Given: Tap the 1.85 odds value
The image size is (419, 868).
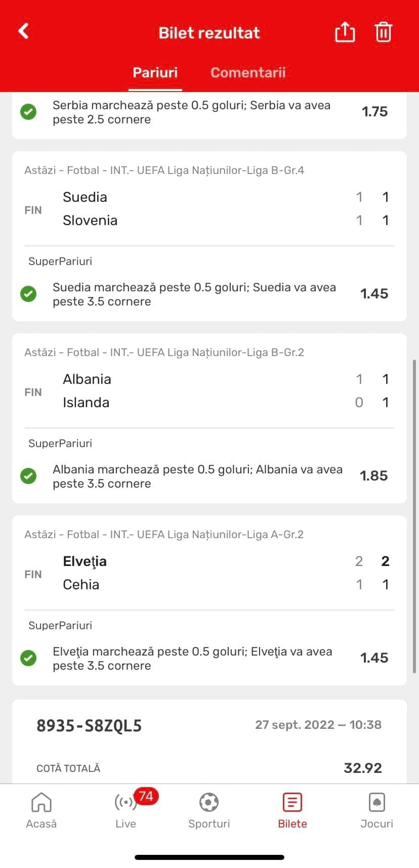Looking at the screenshot, I should pyautogui.click(x=373, y=476).
